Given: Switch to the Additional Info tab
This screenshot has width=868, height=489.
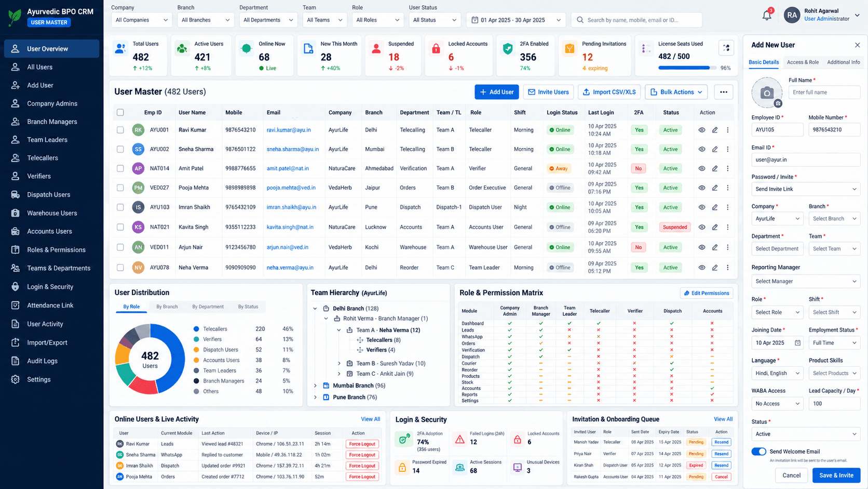Looking at the screenshot, I should click(843, 62).
